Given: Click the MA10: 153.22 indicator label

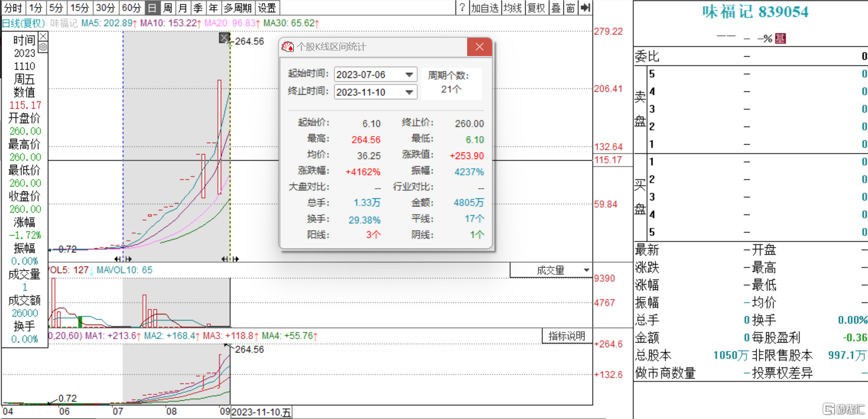Looking at the screenshot, I should 171,23.
